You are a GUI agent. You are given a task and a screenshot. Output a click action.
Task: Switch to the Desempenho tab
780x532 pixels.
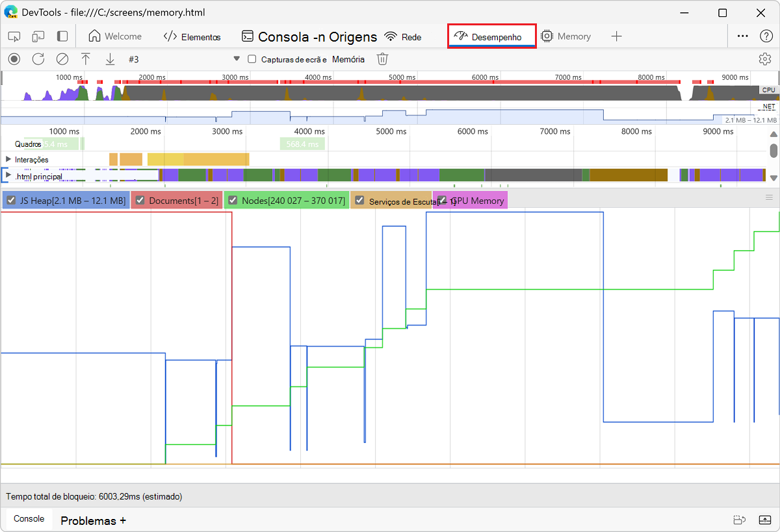coord(491,36)
